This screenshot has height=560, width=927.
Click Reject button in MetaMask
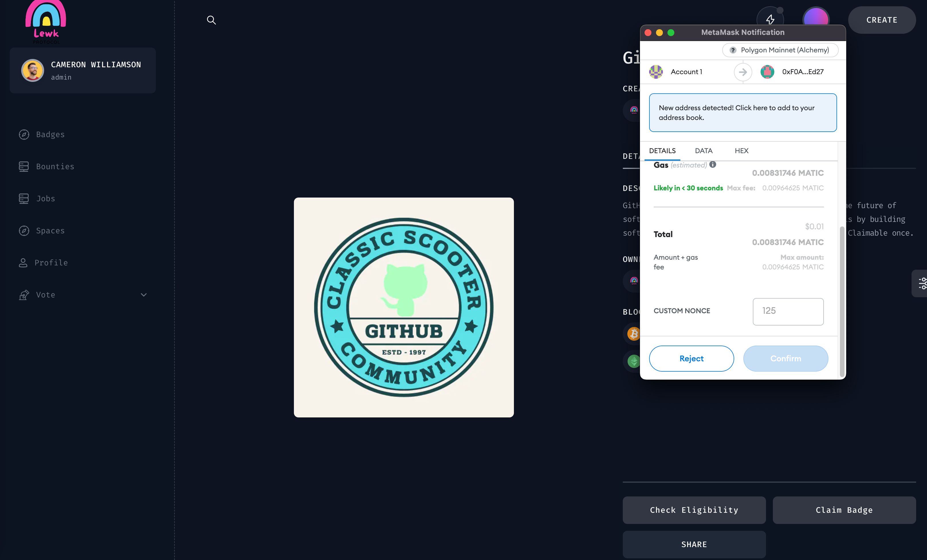coord(691,358)
